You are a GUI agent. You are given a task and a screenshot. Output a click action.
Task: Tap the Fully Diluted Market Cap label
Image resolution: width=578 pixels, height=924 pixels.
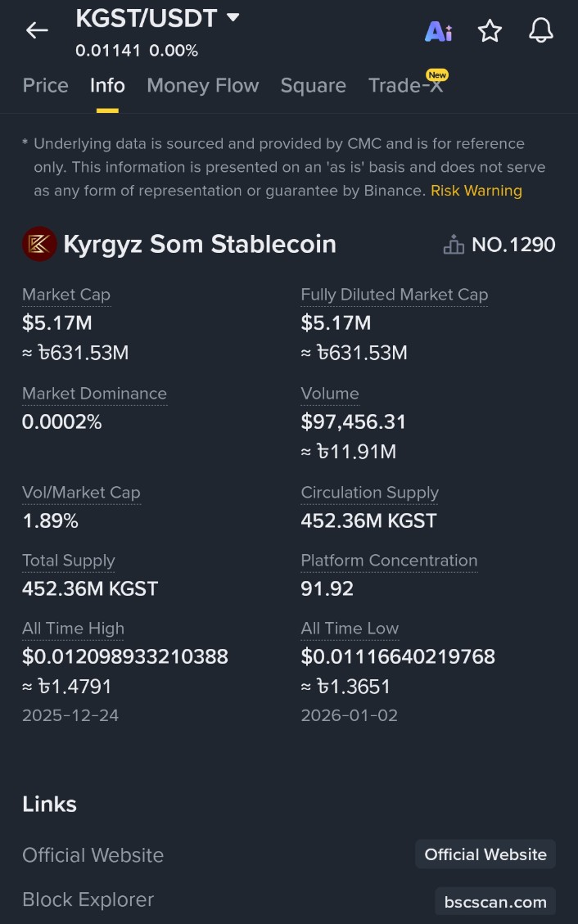[394, 295]
